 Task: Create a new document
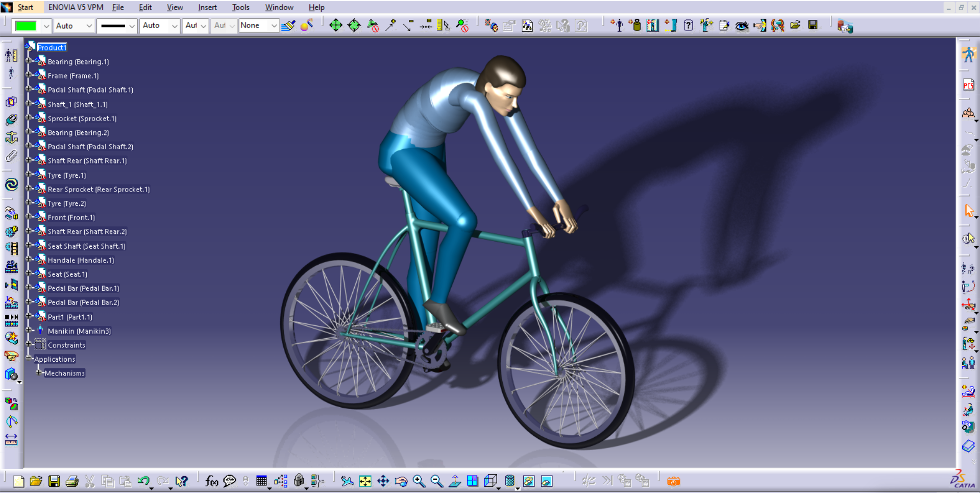click(18, 481)
